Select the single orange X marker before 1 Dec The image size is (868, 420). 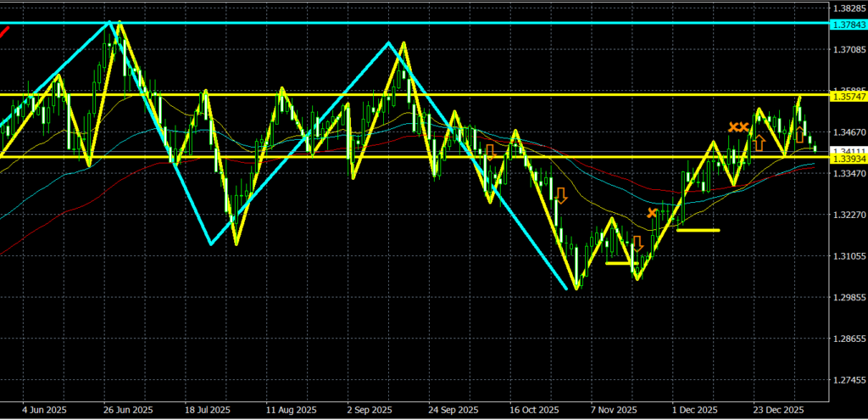[652, 213]
